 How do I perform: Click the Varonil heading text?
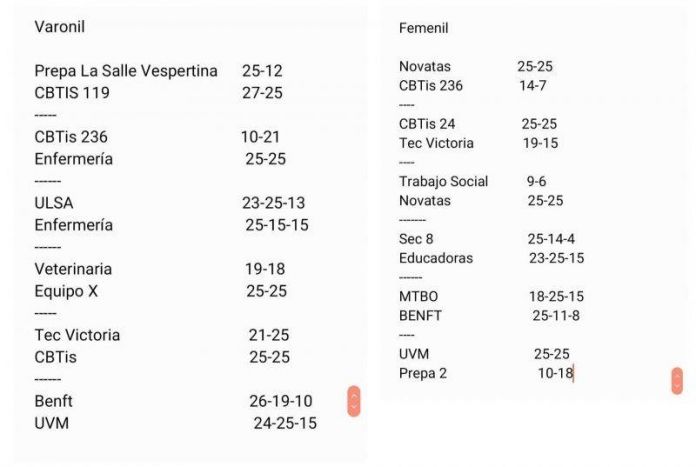(x=59, y=27)
